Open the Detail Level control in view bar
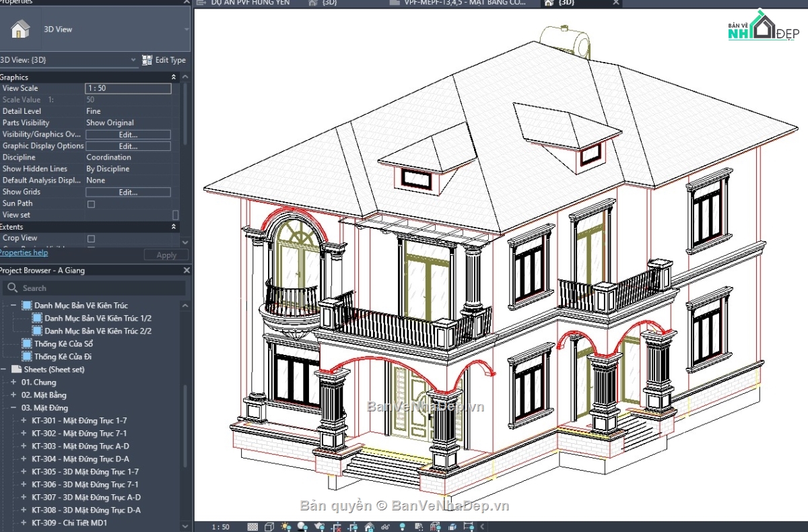The image size is (808, 532). pyautogui.click(x=252, y=527)
